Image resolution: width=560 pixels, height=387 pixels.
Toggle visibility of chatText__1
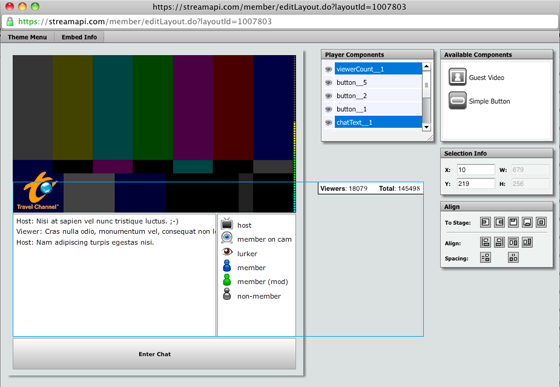[x=329, y=122]
